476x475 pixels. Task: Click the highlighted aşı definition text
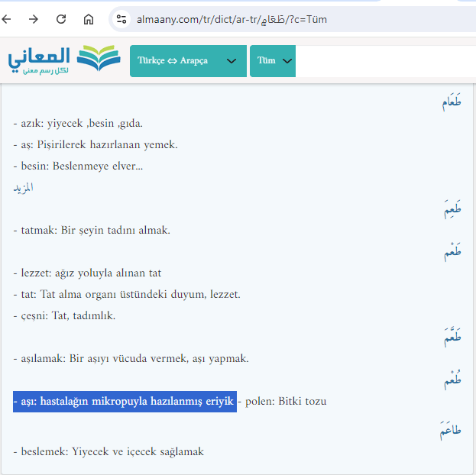tap(125, 401)
